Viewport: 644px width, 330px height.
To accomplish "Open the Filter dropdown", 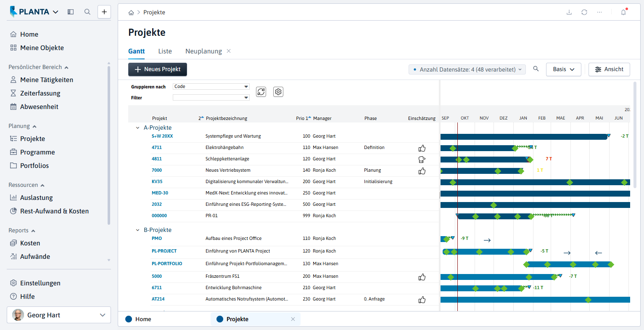I will pos(211,98).
